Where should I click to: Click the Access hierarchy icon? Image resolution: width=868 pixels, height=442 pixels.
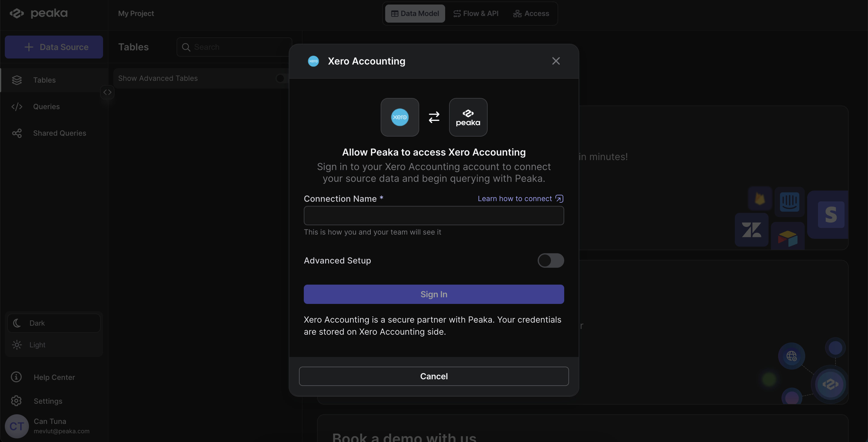click(517, 14)
